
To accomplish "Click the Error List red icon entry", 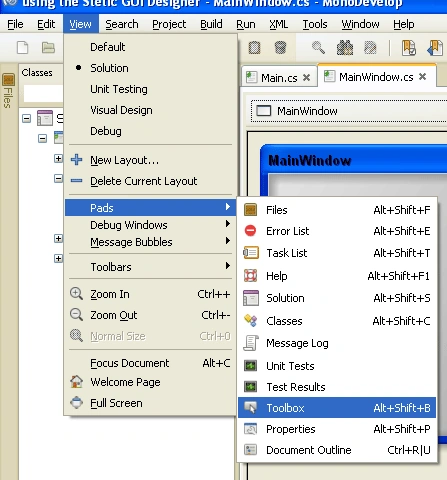I will pos(250,231).
